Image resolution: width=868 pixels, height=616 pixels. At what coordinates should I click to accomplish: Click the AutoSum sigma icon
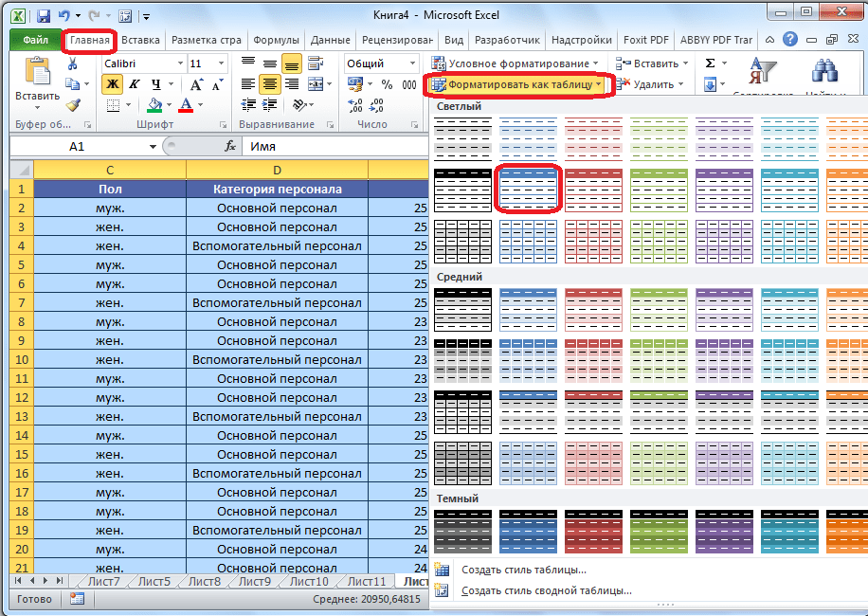pos(710,63)
